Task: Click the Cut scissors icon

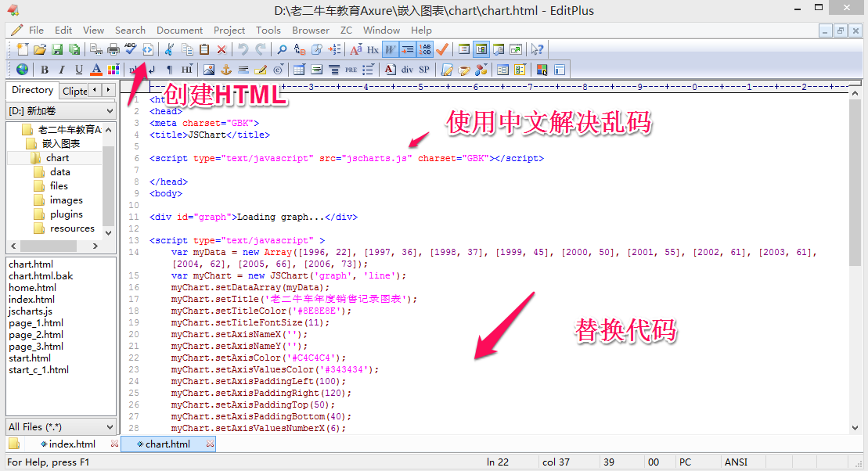Action: click(169, 50)
